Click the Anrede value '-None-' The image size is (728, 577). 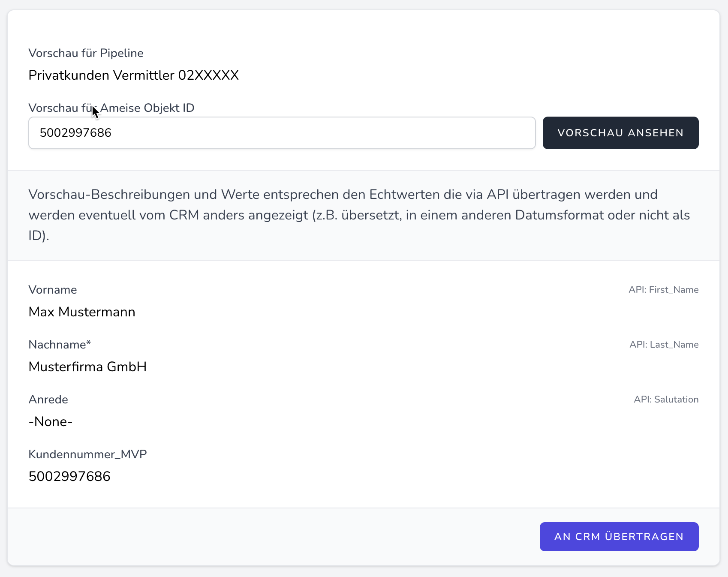click(50, 422)
